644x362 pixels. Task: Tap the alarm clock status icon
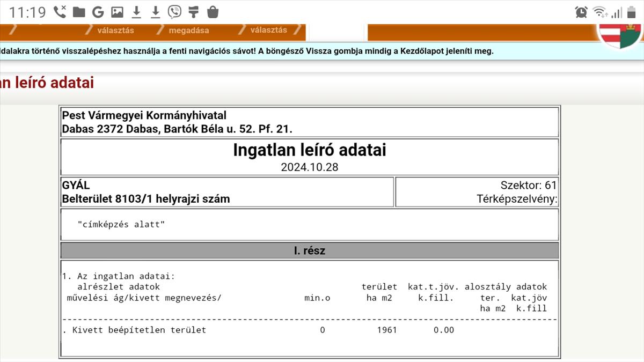pos(581,12)
